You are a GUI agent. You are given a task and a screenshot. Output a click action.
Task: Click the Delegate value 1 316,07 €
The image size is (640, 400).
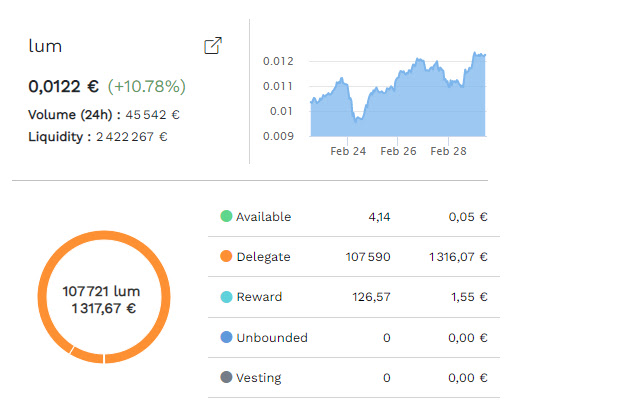pos(458,257)
